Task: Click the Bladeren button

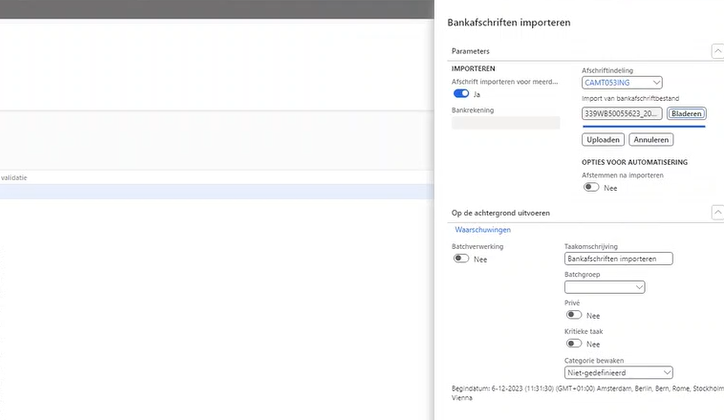Action: pos(686,114)
